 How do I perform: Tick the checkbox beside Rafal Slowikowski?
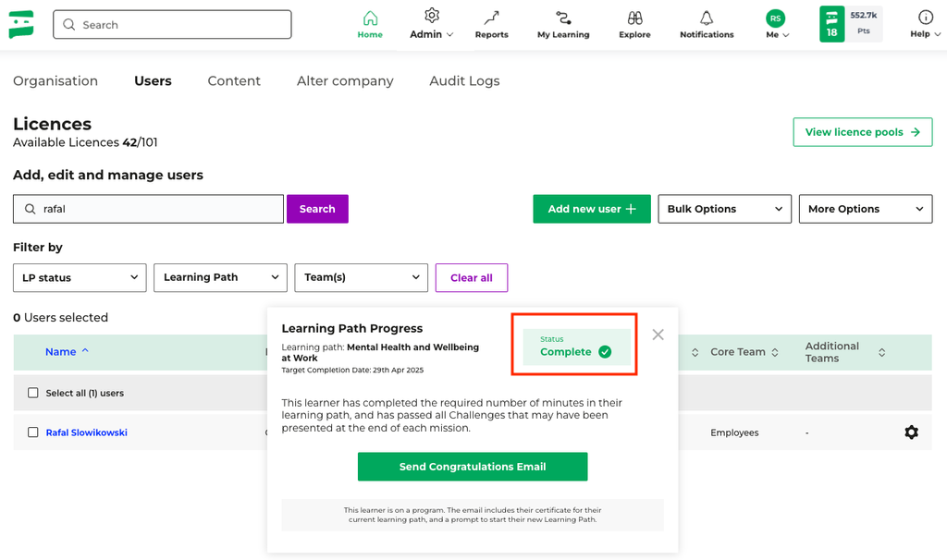[x=33, y=432]
